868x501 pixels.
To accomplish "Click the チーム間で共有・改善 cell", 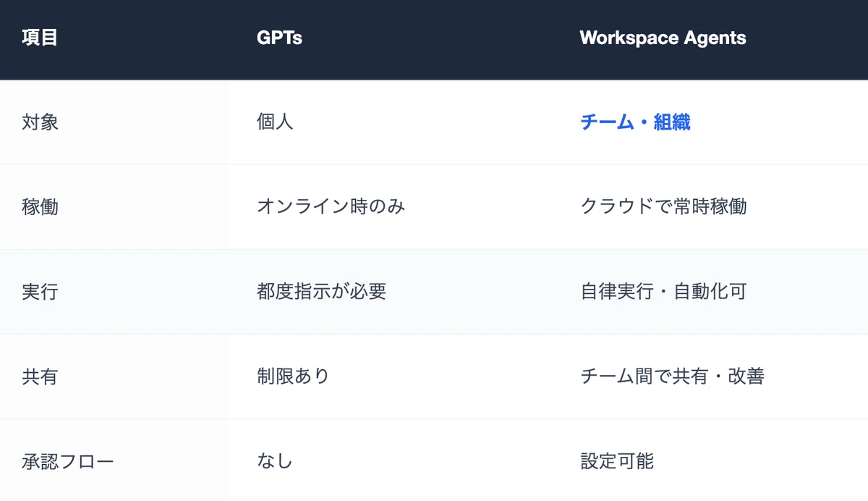I will [672, 376].
